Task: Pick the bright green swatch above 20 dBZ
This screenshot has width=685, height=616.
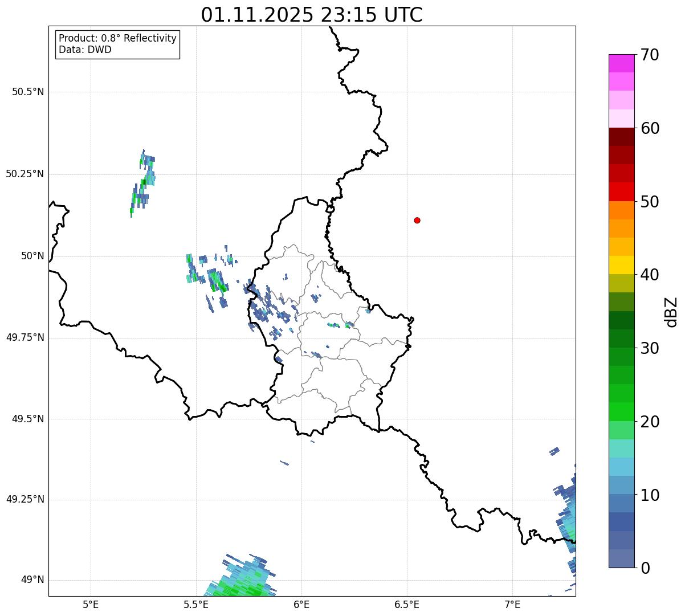Action: 621,412
